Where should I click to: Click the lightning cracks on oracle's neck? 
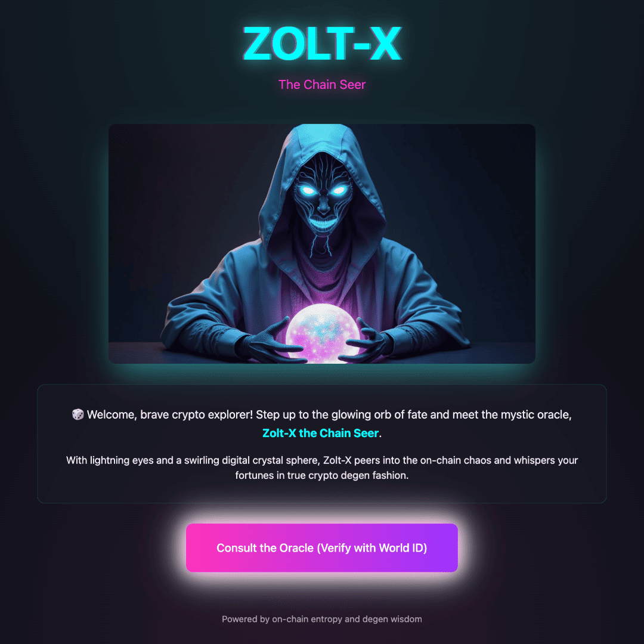321,243
